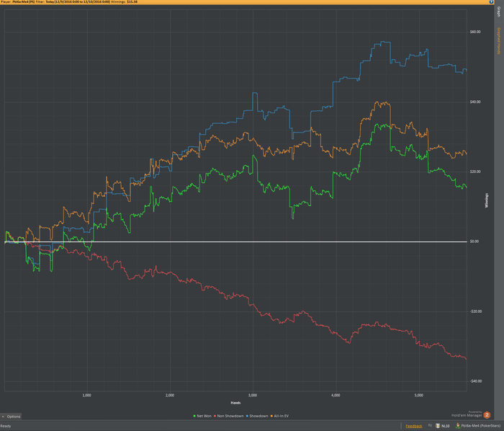Viewport: 504px width, 431px height.
Task: Click the $0.00 axis label
Action: 474,241
